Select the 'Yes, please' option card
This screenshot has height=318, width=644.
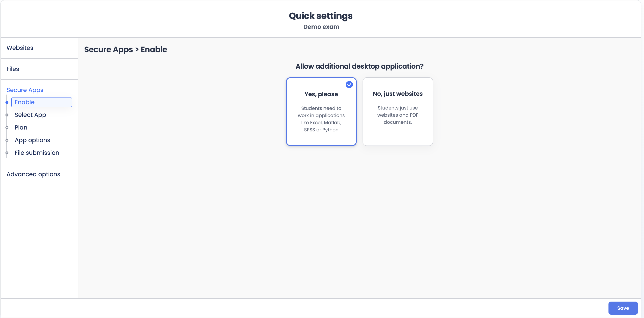pos(321,112)
